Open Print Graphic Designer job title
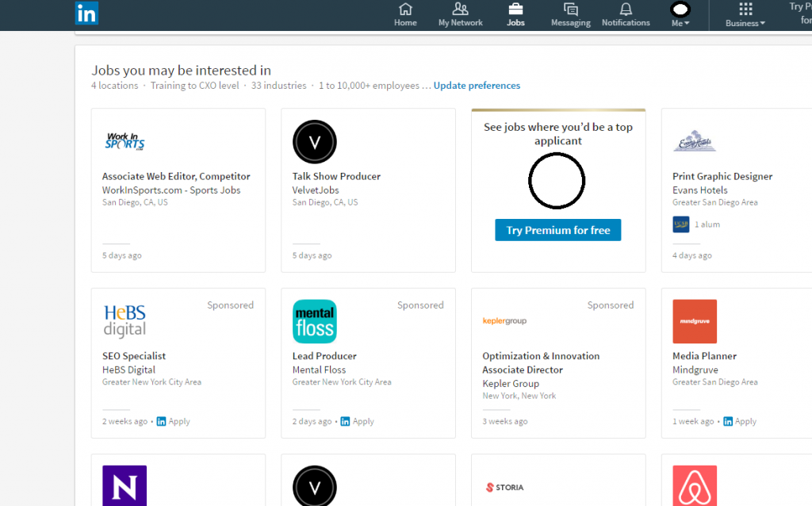This screenshot has width=812, height=506. coord(722,176)
